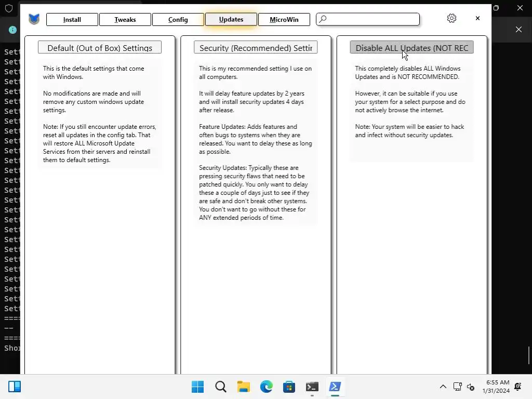Click text 'It will delay feature updates by 2 years'
Image resolution: width=532 pixels, height=399 pixels.
click(251, 94)
